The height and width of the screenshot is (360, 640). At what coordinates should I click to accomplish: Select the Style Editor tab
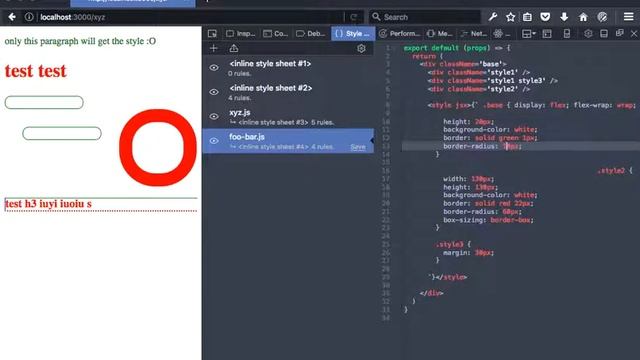click(x=353, y=33)
